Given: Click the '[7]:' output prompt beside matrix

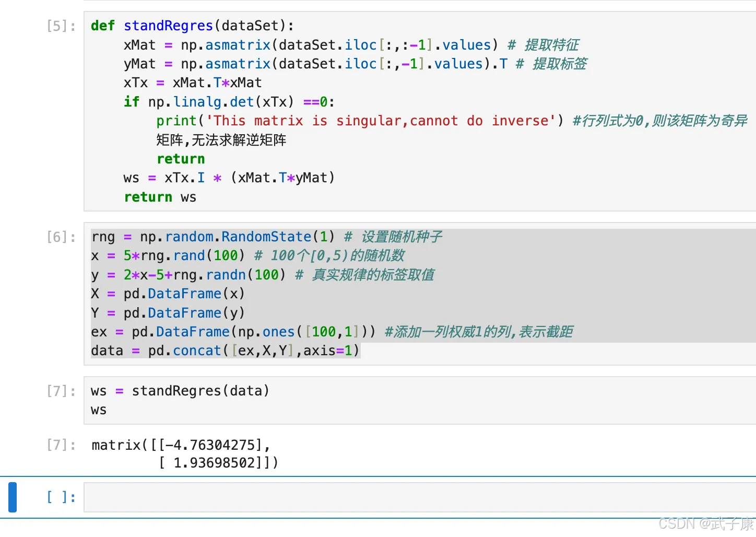Looking at the screenshot, I should pos(61,445).
